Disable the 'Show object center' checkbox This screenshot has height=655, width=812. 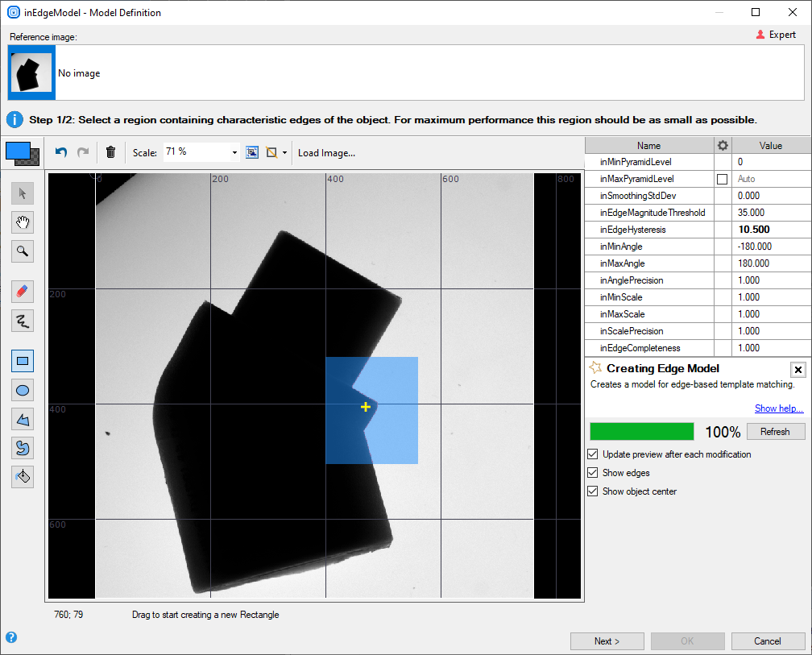pos(594,491)
